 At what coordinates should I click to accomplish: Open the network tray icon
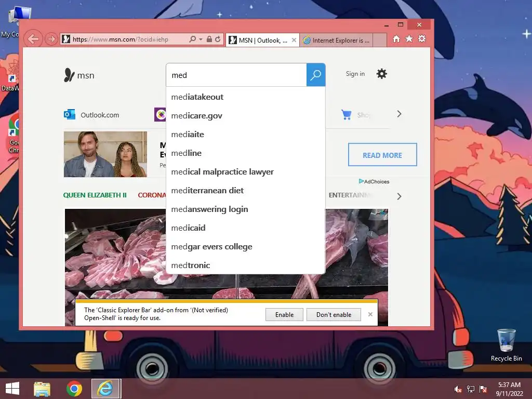471,389
